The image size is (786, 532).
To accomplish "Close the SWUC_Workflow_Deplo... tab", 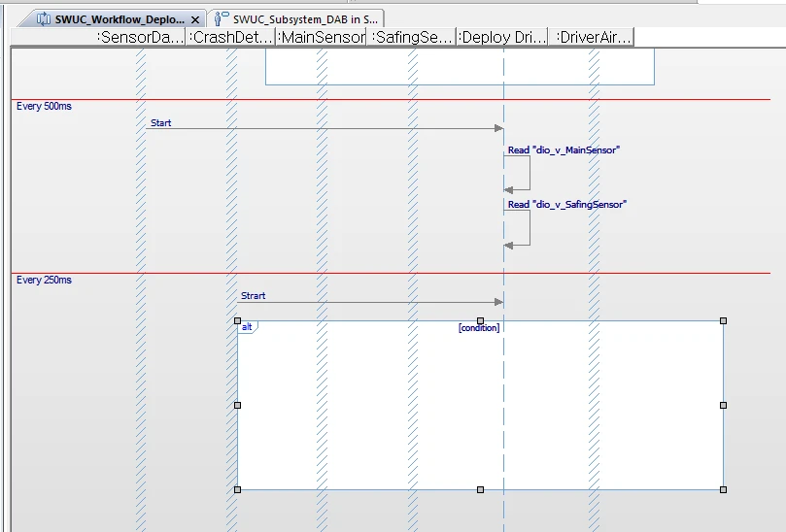I will [x=195, y=20].
